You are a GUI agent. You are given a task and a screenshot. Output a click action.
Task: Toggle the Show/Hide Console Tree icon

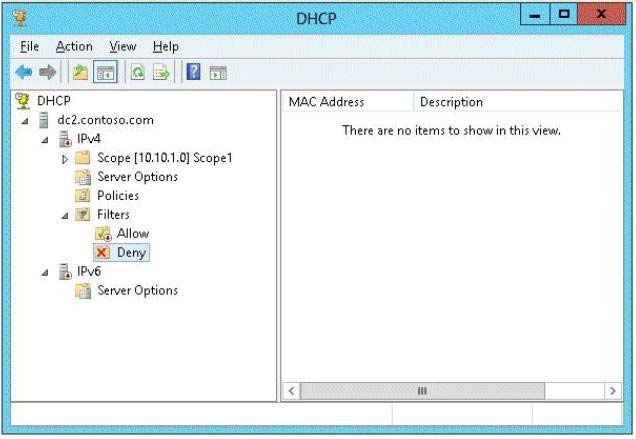(x=105, y=72)
